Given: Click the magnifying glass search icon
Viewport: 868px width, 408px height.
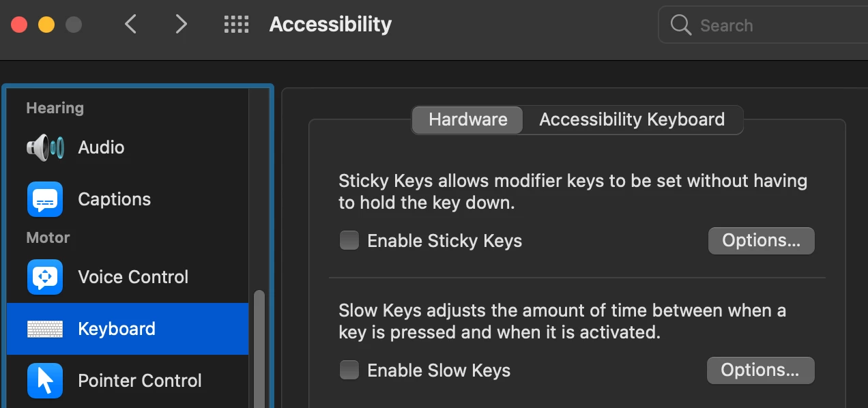Looking at the screenshot, I should coord(681,25).
